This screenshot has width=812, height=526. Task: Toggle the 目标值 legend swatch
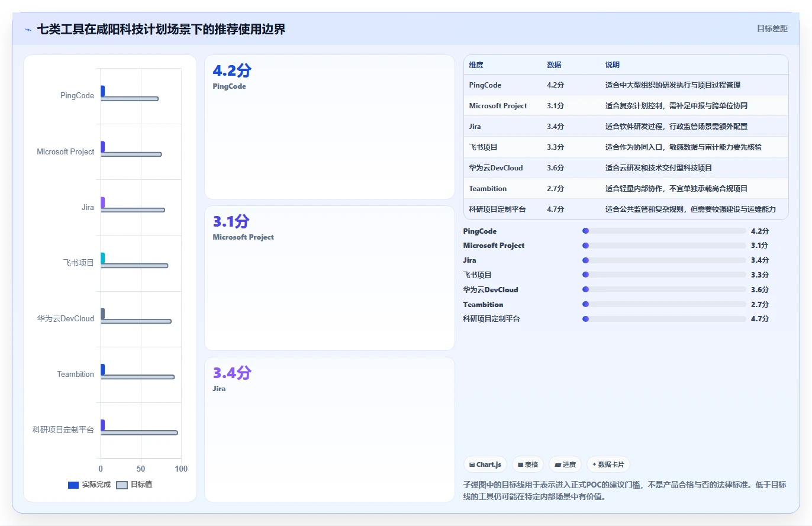(121, 485)
